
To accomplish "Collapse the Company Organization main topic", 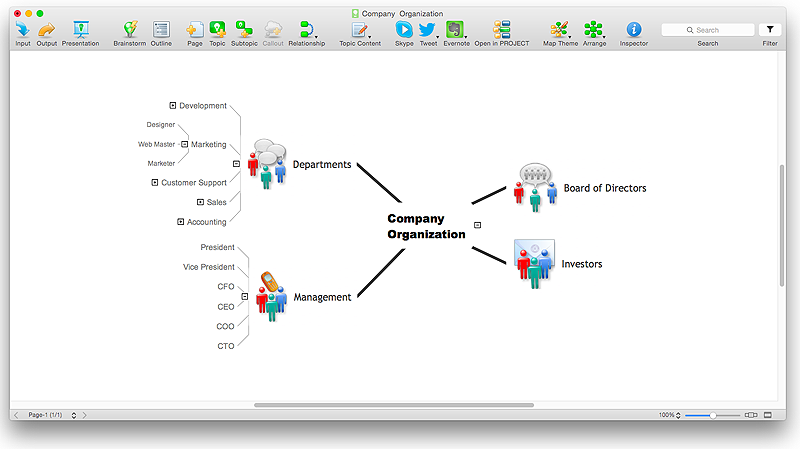I will click(x=478, y=225).
